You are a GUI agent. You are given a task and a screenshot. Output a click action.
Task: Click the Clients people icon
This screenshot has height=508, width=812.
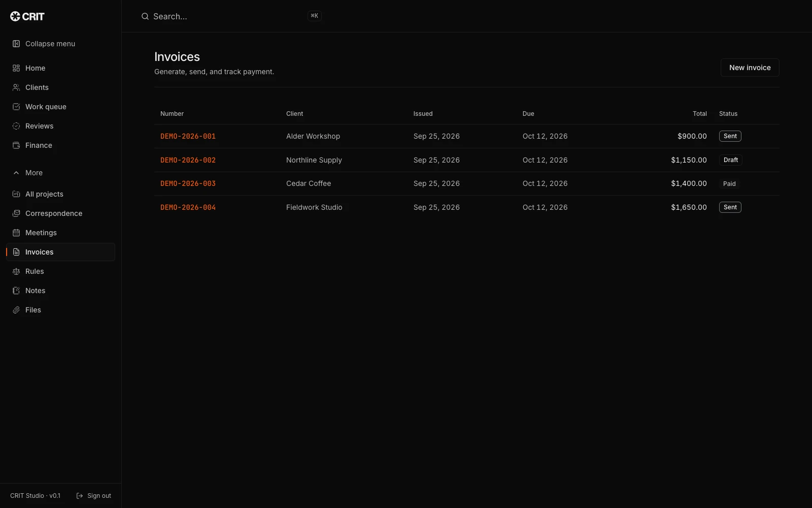tap(16, 87)
